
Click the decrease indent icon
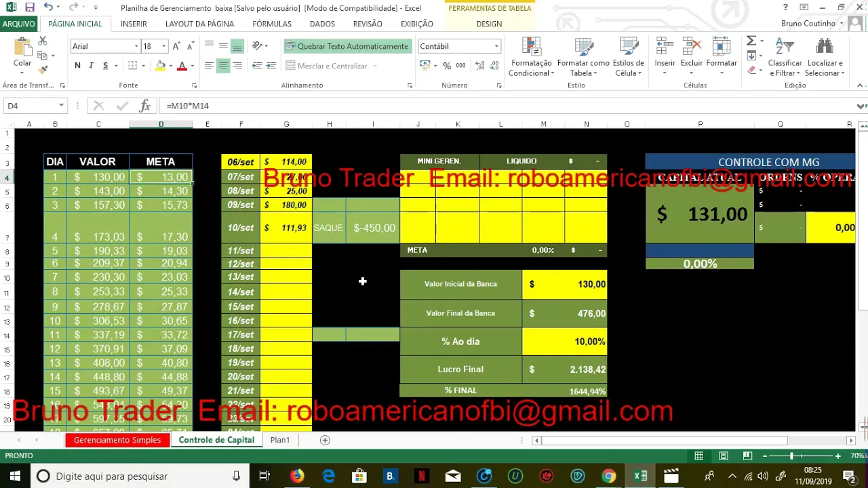click(257, 66)
